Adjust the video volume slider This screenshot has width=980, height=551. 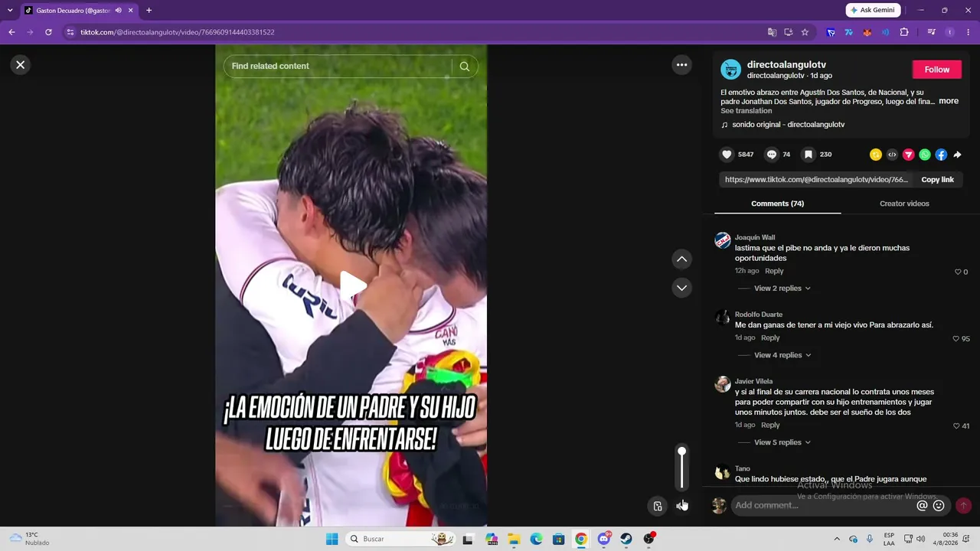681,468
